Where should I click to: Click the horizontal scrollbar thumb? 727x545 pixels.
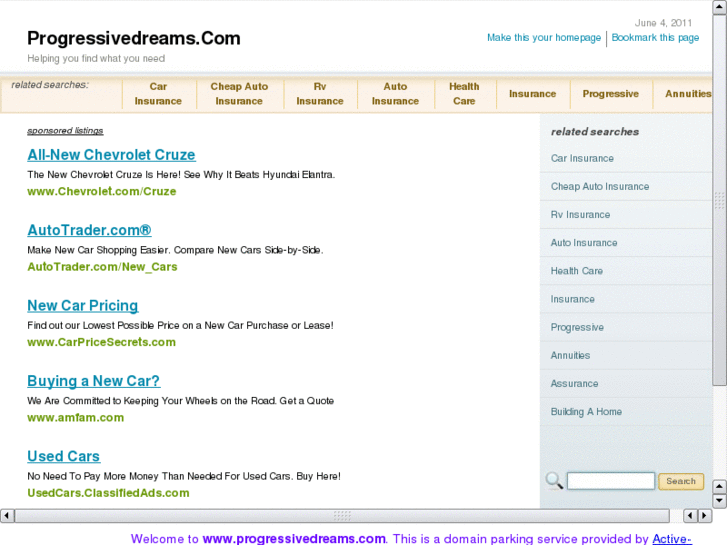click(x=342, y=515)
